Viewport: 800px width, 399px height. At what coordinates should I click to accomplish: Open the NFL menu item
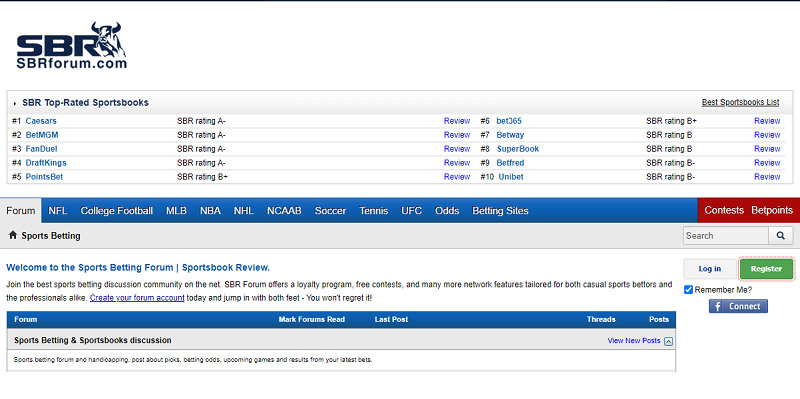pos(58,211)
